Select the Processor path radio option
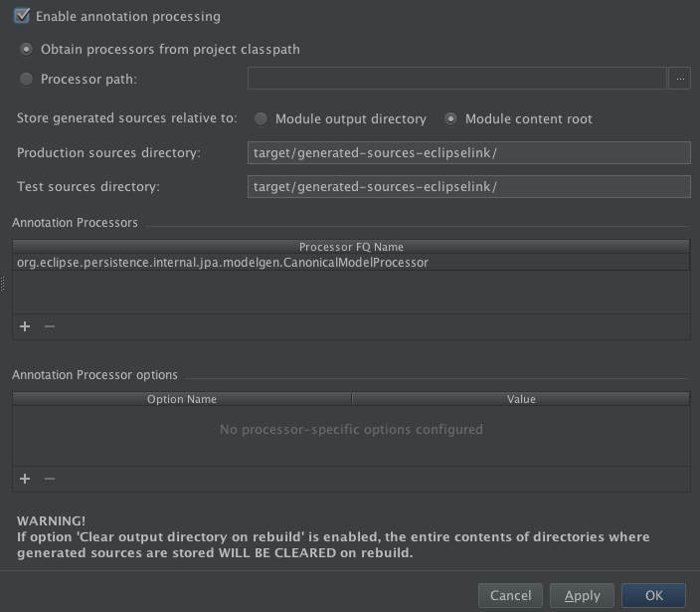 (26, 79)
